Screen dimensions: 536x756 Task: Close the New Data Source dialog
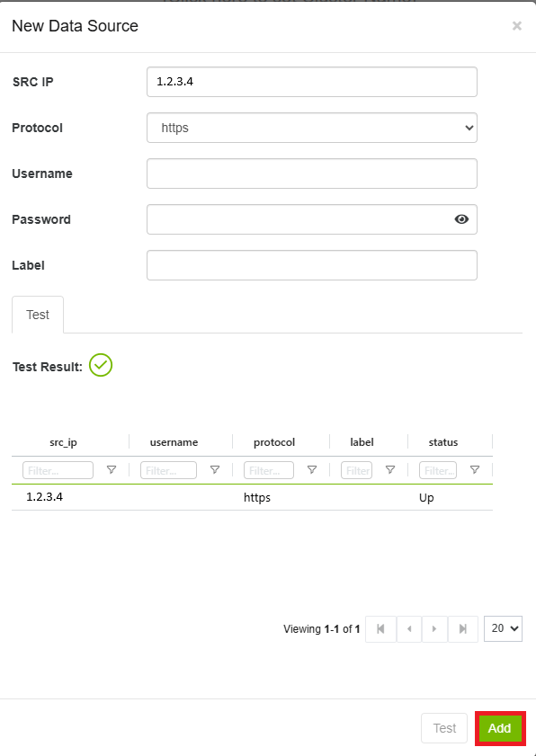517,25
